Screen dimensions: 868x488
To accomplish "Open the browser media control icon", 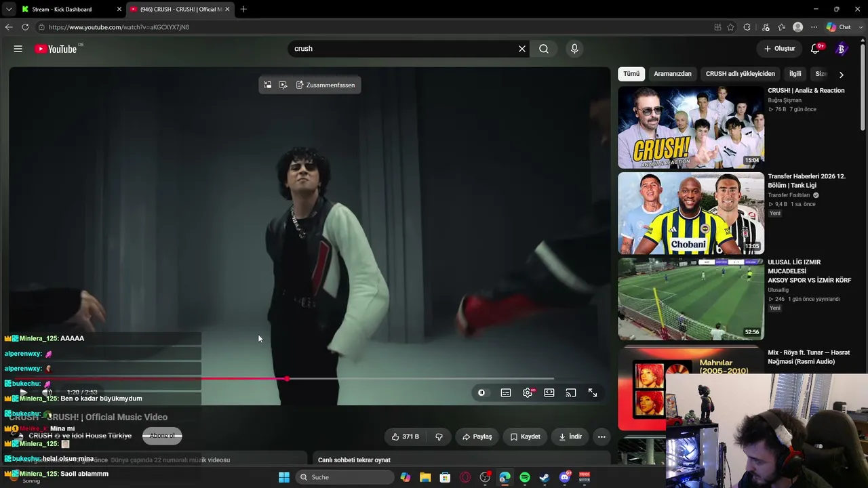I will 766,27.
